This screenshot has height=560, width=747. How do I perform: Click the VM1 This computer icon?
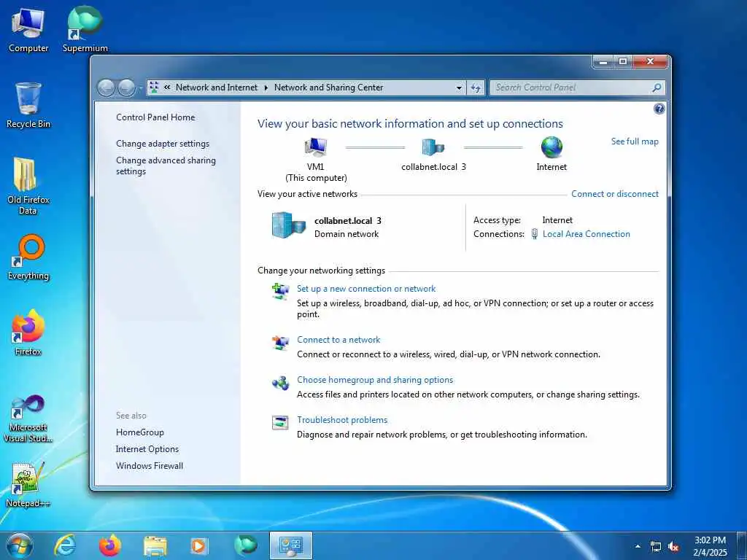(315, 147)
